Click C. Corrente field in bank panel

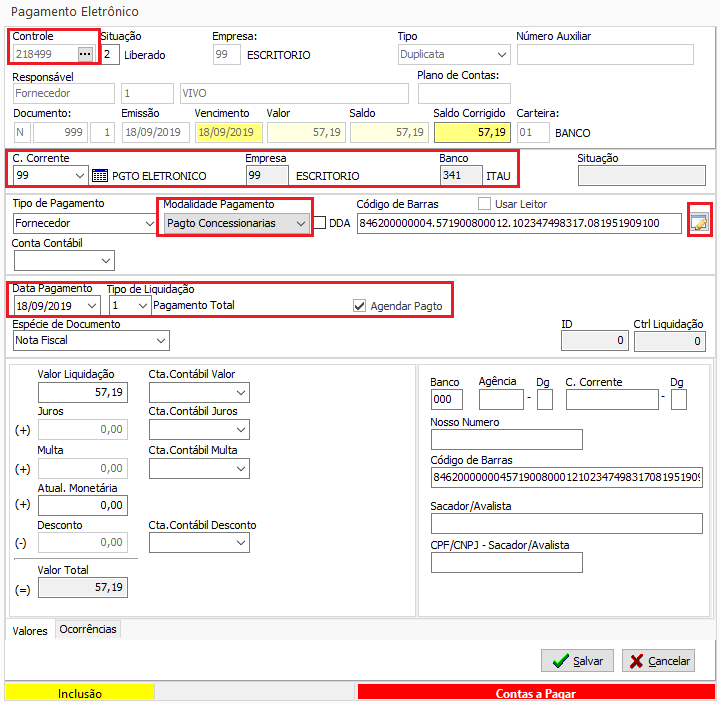(x=612, y=399)
